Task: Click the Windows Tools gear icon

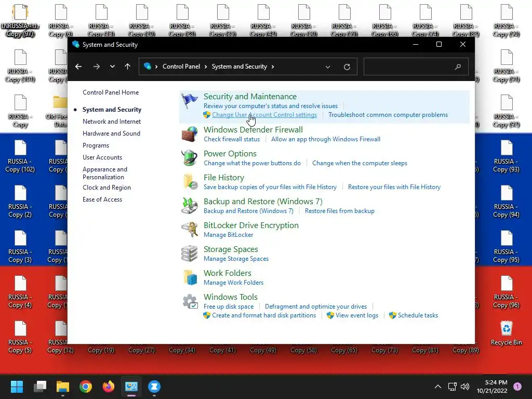Action: coord(189,302)
